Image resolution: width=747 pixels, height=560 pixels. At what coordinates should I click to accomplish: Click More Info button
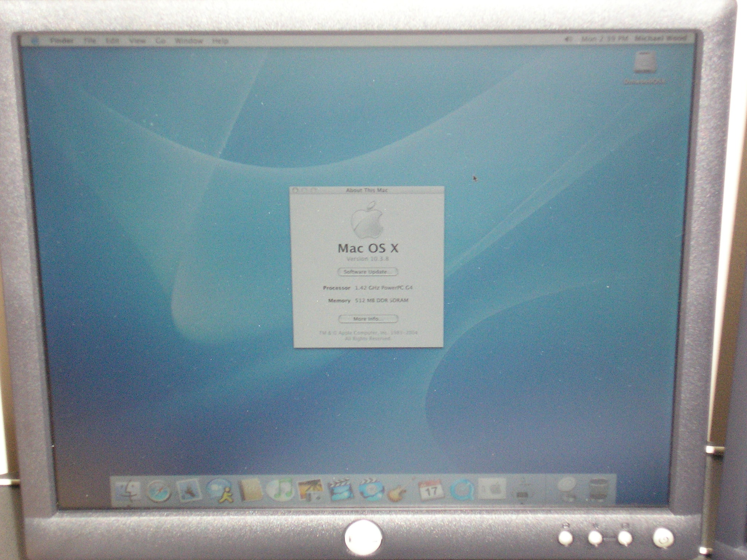tap(368, 319)
